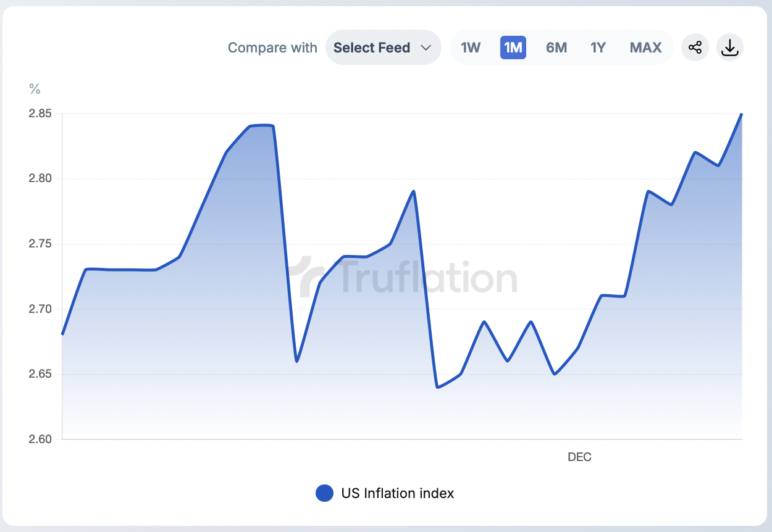
Task: Click the Compare with label
Action: pyautogui.click(x=272, y=48)
